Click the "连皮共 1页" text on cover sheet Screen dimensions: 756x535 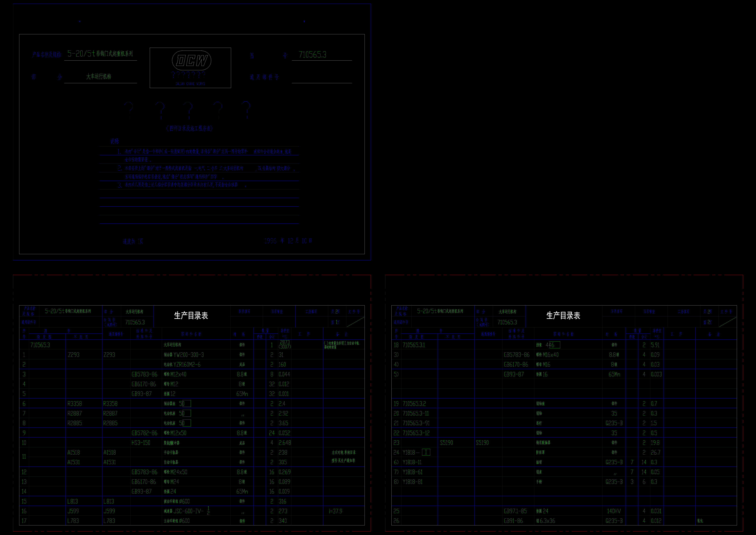[133, 241]
